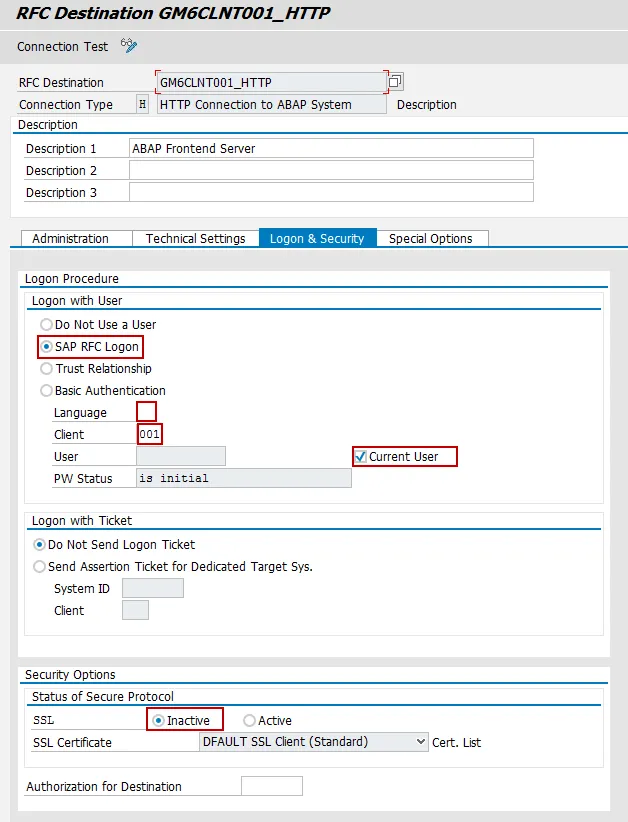This screenshot has width=628, height=822.
Task: Click the Description 1 text field
Action: pos(331,149)
